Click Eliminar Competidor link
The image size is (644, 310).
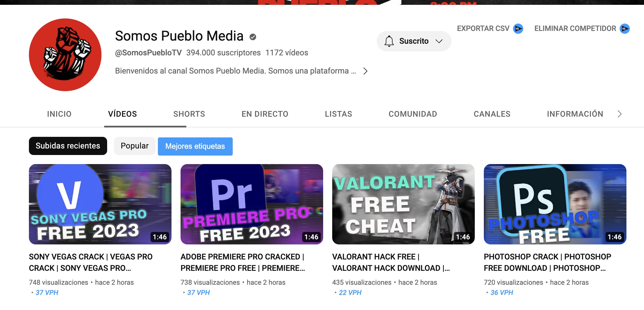pos(575,29)
